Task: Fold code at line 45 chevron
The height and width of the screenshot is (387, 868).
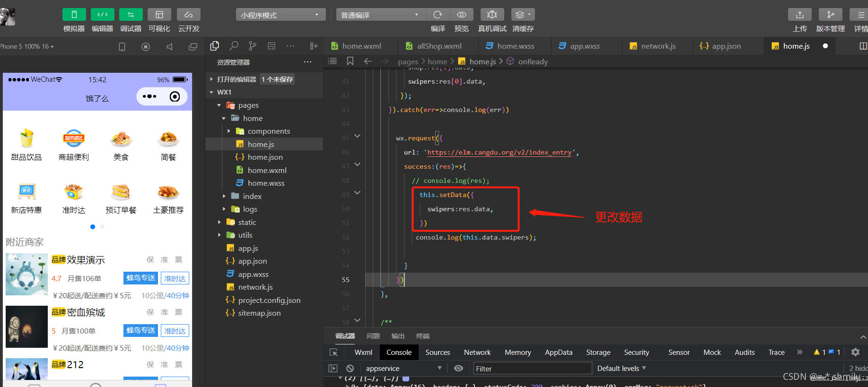Action: [x=358, y=136]
